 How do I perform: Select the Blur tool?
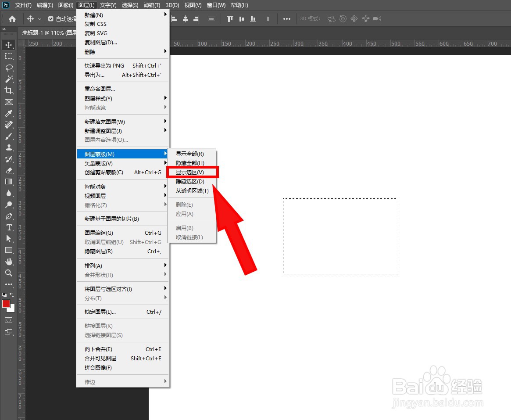click(9, 193)
